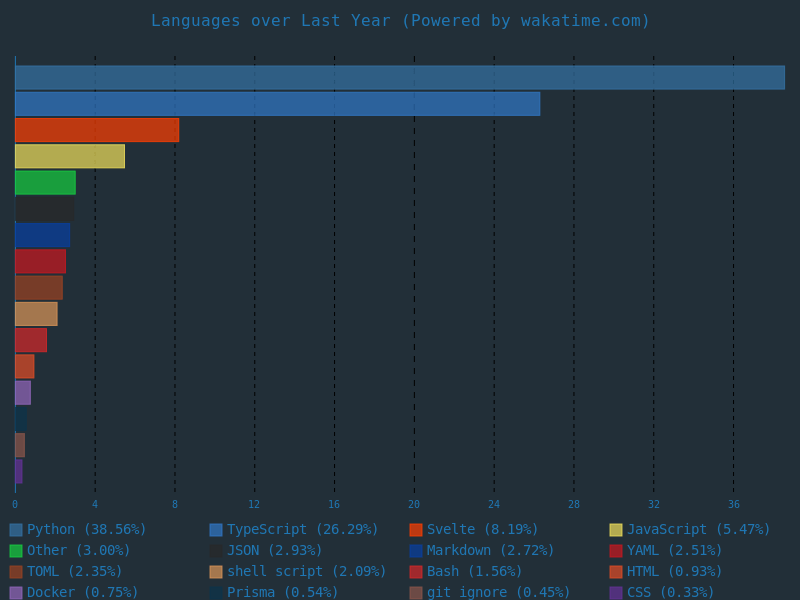Click the 'YAML (2.51%)' legend label
This screenshot has height=600, width=800.
[674, 551]
